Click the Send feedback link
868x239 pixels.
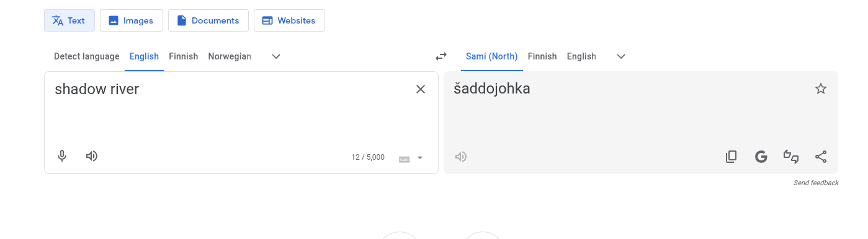point(816,183)
